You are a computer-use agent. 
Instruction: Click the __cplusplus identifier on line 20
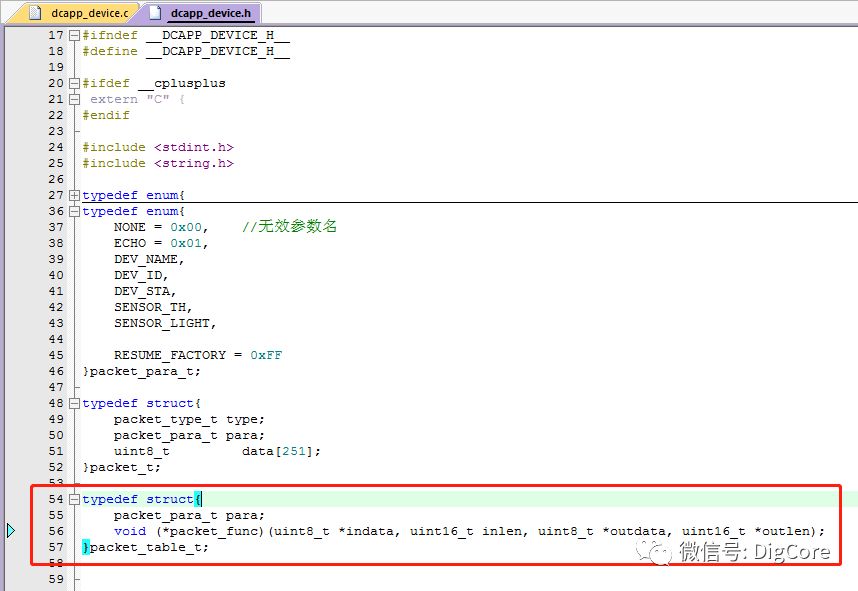[182, 84]
